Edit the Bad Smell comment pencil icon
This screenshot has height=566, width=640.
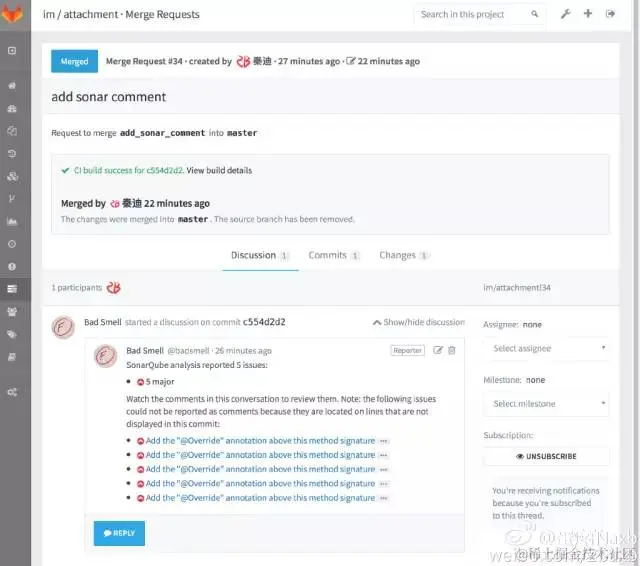(x=438, y=350)
